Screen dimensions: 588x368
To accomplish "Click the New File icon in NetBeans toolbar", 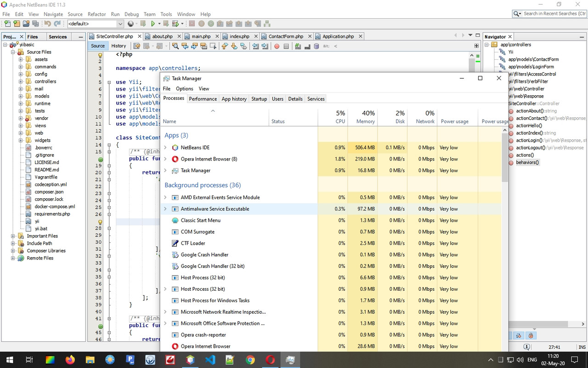I will 7,23.
